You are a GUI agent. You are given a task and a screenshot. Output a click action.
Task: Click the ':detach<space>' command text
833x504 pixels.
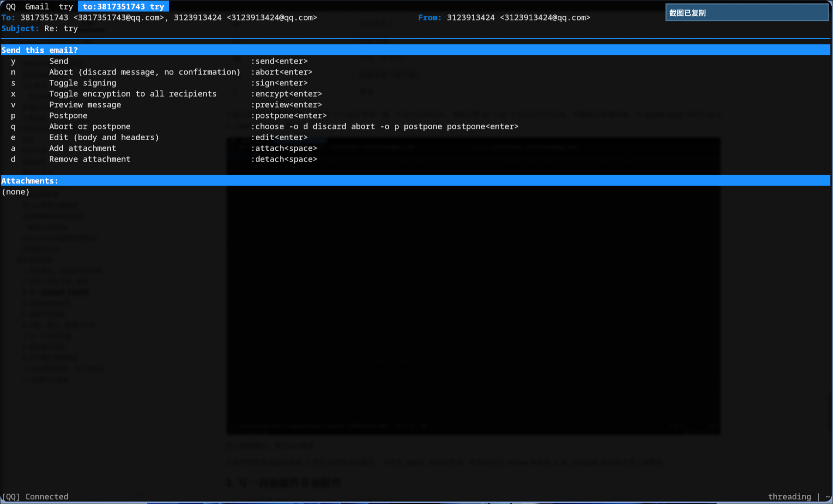pos(284,159)
